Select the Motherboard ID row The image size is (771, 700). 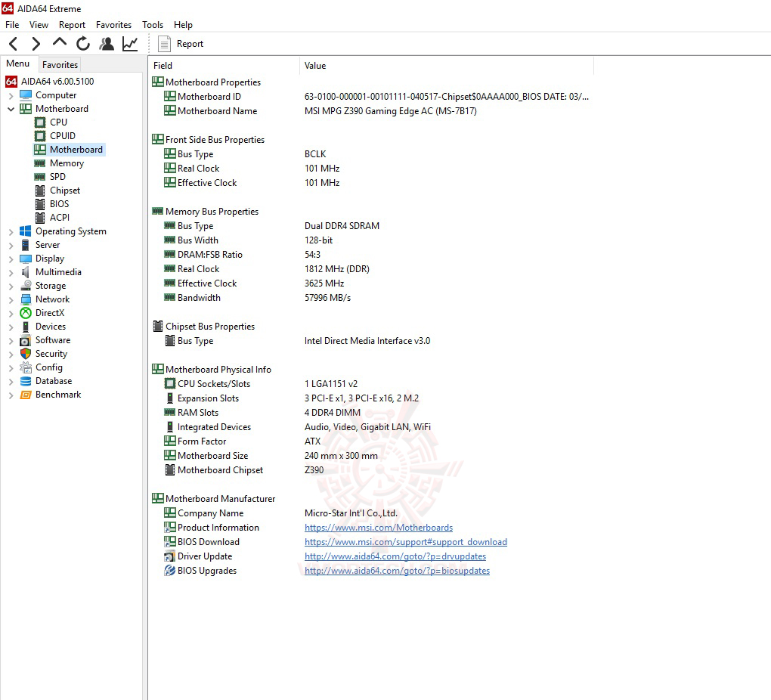(x=371, y=97)
